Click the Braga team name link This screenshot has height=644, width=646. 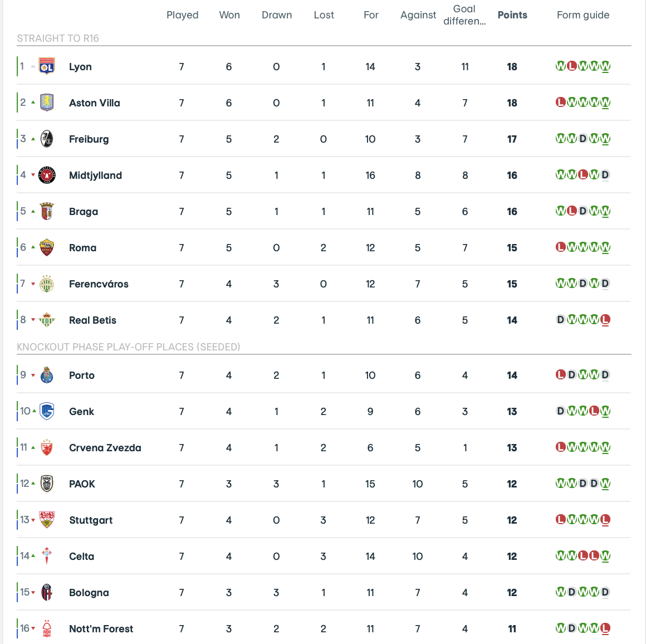(x=84, y=212)
